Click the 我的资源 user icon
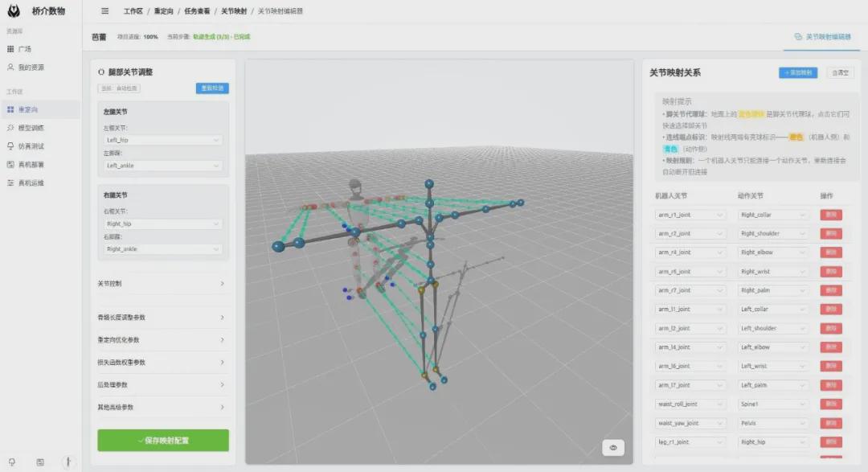 coord(10,68)
